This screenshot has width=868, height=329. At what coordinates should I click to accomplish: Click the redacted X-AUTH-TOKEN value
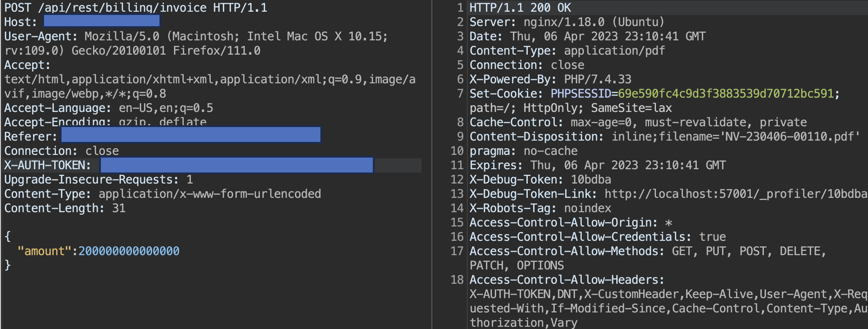(x=237, y=165)
